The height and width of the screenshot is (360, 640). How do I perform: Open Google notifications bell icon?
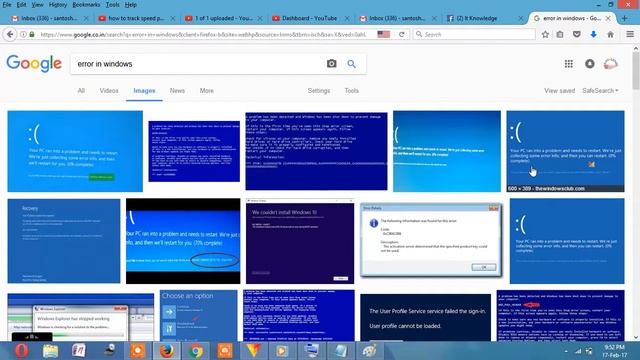[589, 64]
